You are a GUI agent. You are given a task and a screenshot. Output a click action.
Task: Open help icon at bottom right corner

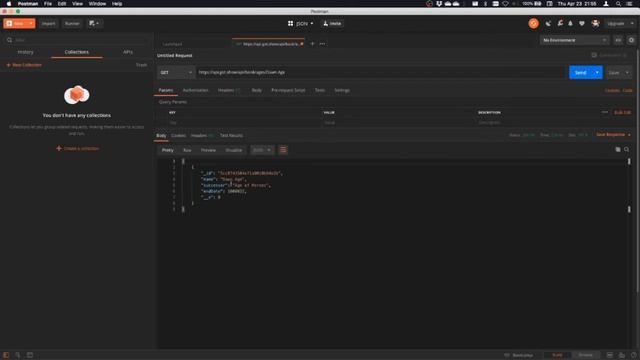point(633,355)
